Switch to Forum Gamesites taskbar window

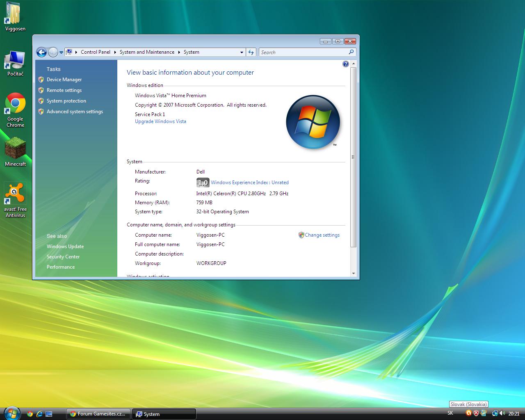(98, 414)
